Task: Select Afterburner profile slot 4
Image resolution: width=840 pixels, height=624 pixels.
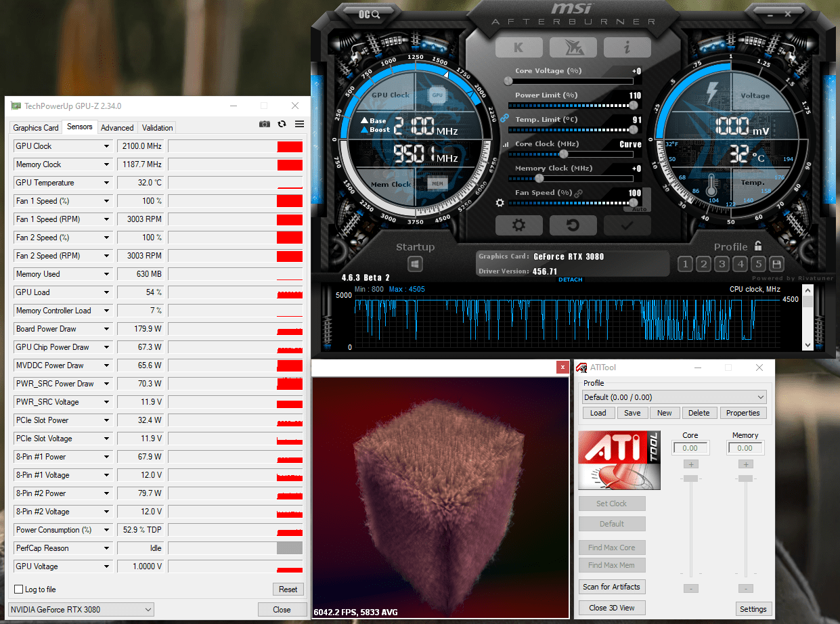Action: pyautogui.click(x=740, y=265)
